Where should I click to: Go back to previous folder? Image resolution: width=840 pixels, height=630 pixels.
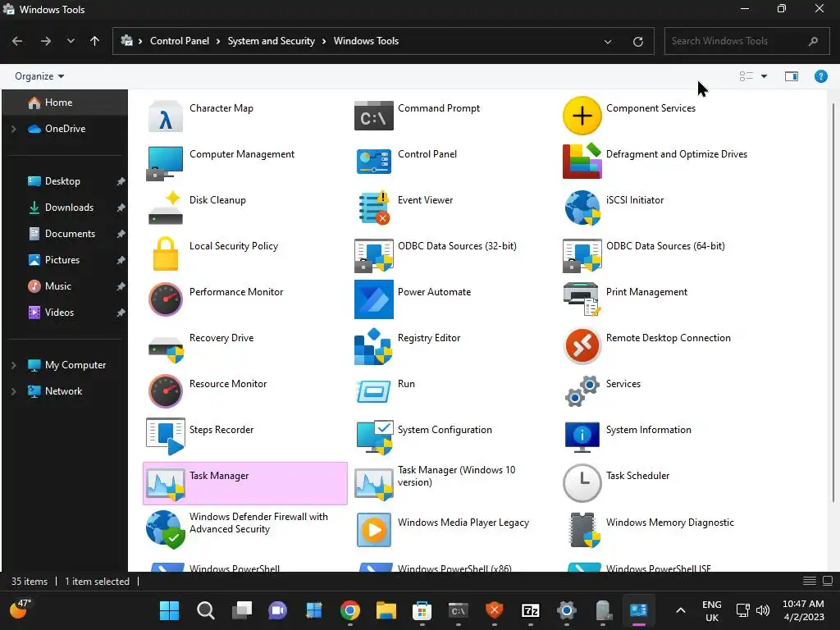(x=17, y=41)
